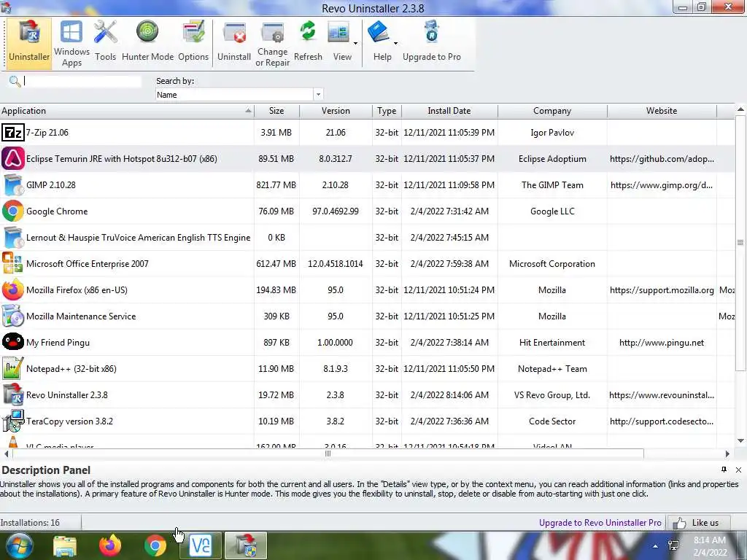Sort by the Application column header

[127, 111]
